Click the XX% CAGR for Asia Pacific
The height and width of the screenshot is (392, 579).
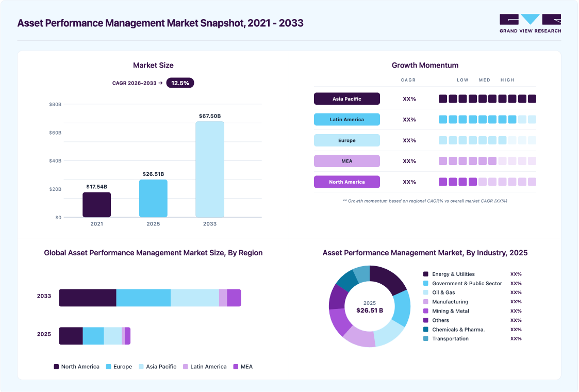coord(409,99)
